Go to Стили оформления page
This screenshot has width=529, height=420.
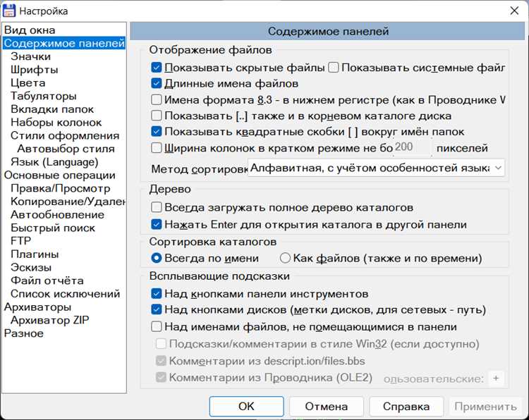click(65, 135)
